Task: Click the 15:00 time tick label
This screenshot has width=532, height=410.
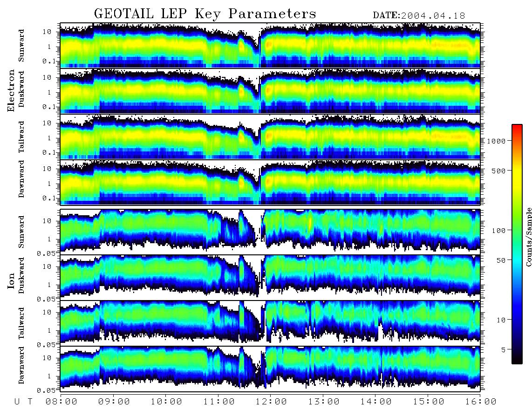Action: [x=429, y=402]
